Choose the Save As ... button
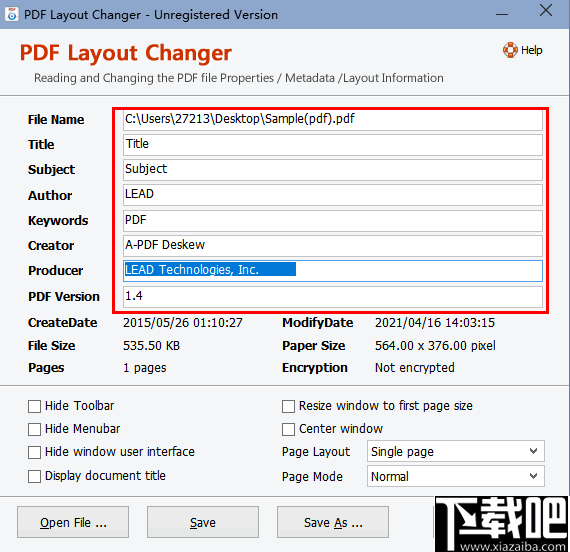Image resolution: width=570 pixels, height=552 pixels. point(333,522)
